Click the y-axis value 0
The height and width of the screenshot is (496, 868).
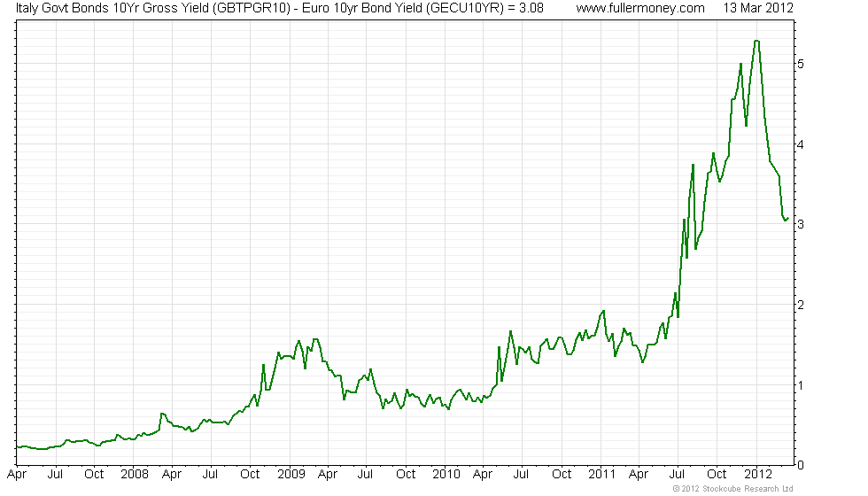pos(800,465)
